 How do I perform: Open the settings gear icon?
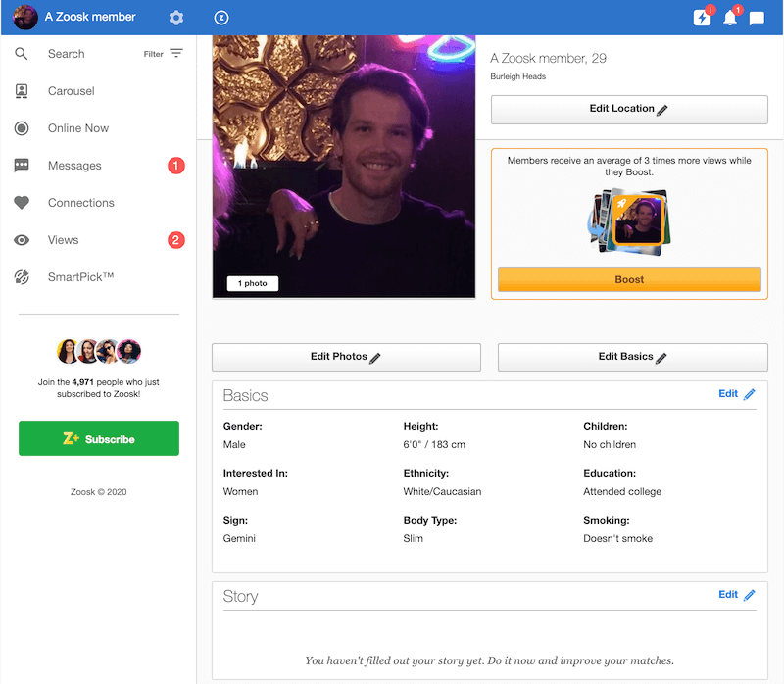[x=176, y=18]
